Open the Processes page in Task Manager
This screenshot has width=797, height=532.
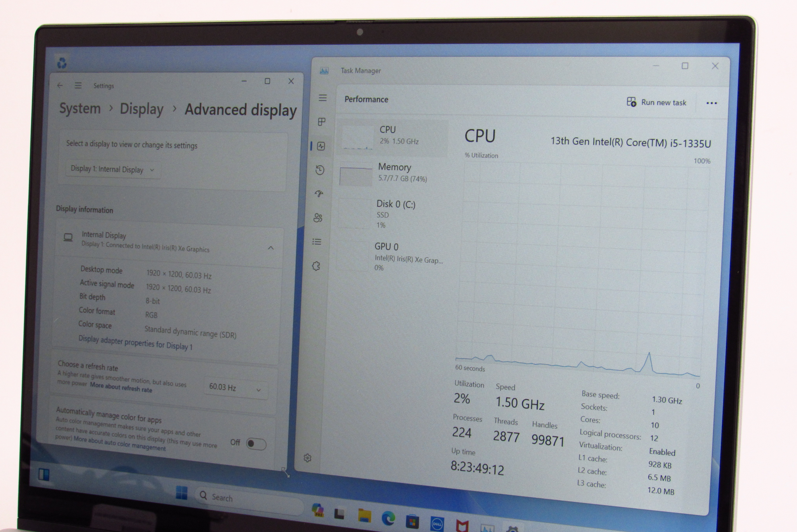pos(321,122)
